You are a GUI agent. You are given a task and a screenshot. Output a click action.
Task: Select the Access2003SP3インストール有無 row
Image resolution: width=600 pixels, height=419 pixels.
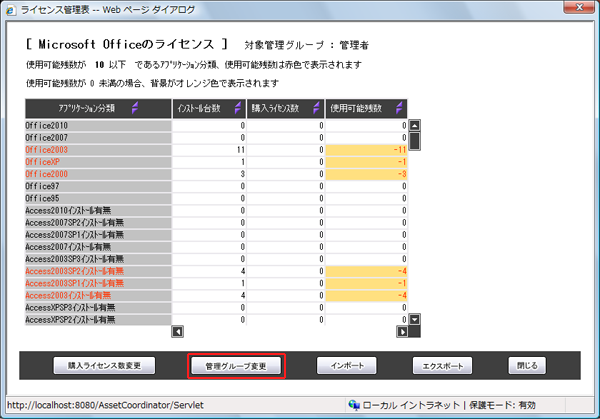tap(216, 259)
